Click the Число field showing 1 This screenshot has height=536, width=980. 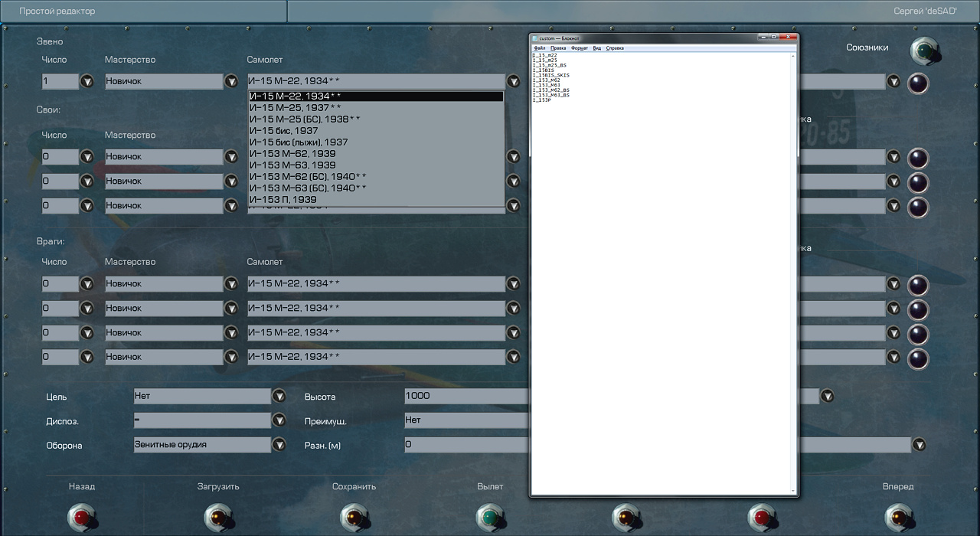pos(60,80)
